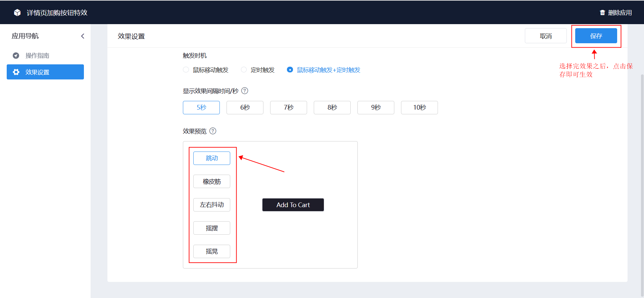Click the 保存 button
Image resolution: width=644 pixels, height=298 pixels.
596,36
